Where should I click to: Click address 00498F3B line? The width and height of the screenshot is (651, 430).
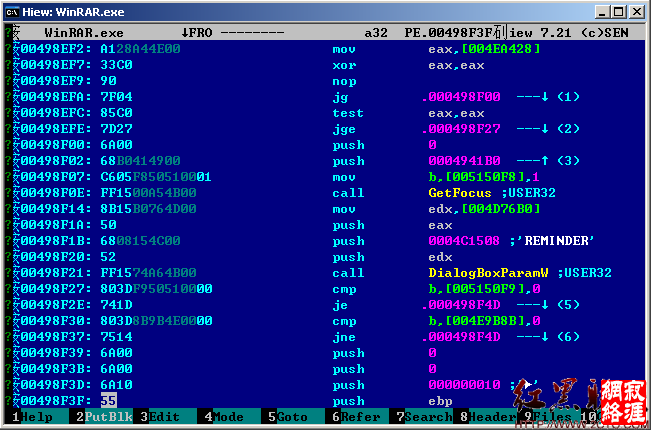click(56, 369)
